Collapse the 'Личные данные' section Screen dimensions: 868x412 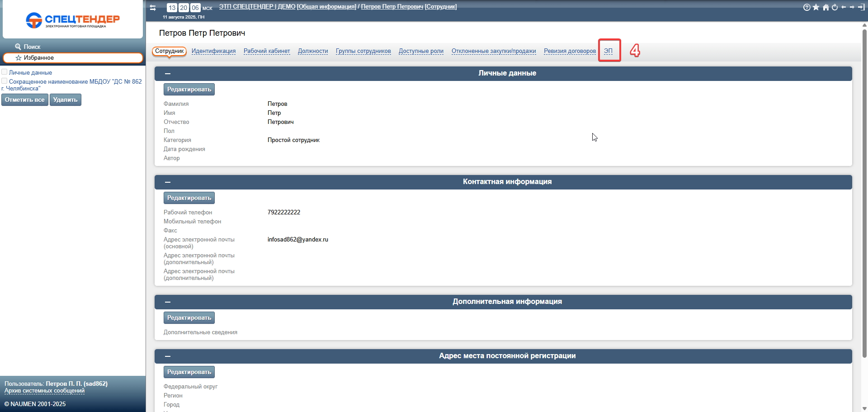click(x=168, y=74)
